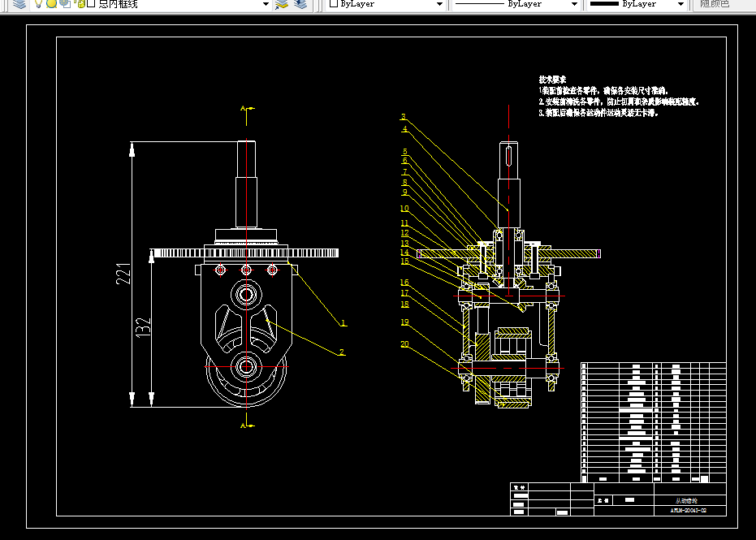Viewport: 756px width, 540px height.
Task: Click the current layer's color square
Action: click(91, 4)
